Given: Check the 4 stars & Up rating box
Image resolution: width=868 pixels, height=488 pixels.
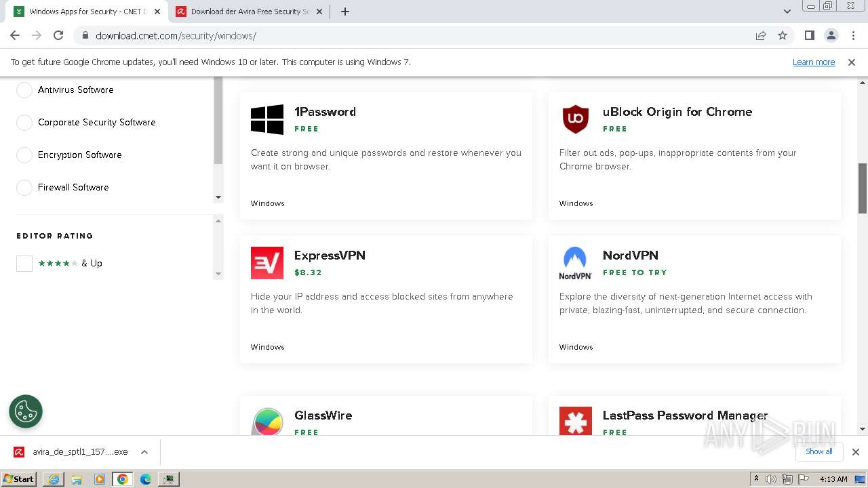Looking at the screenshot, I should [24, 264].
